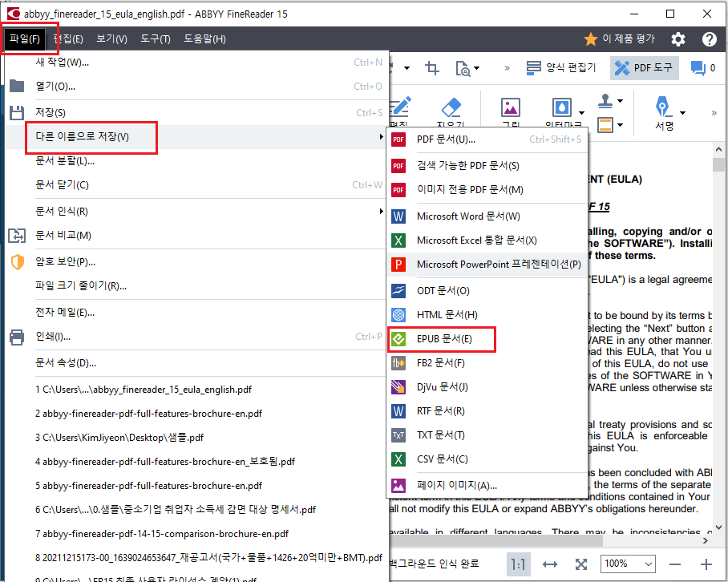Choose 다른 이름으로 저장(V)
The width and height of the screenshot is (728, 582).
[x=196, y=136]
